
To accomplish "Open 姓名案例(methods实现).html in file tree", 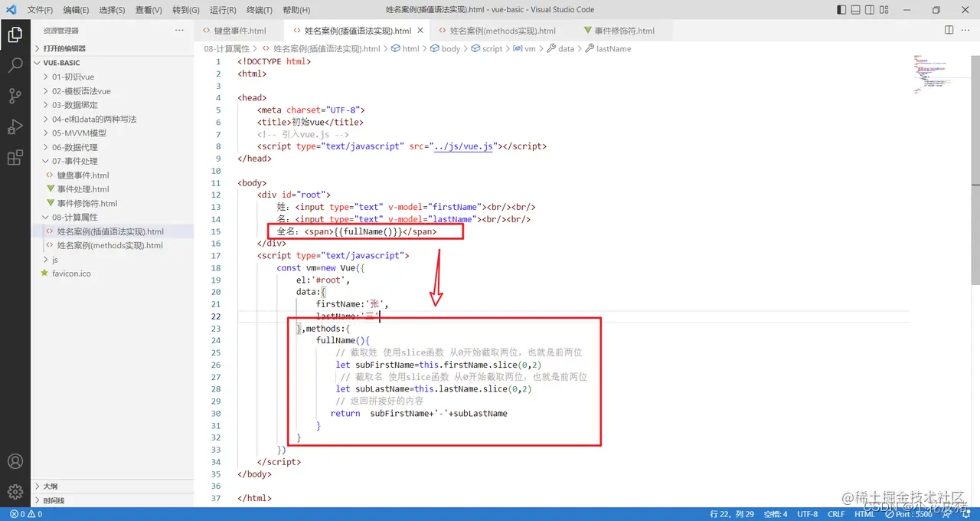I will 113,245.
